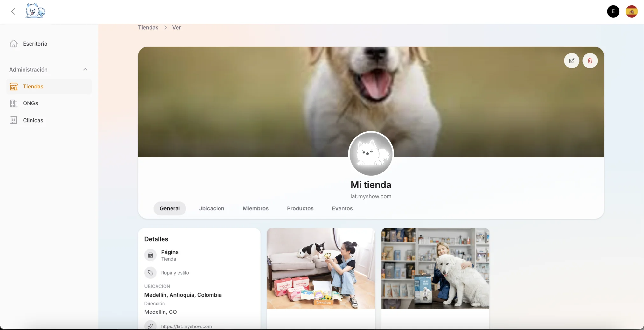
Task: Click the Clinicas icon in the sidebar
Action: [x=13, y=120]
